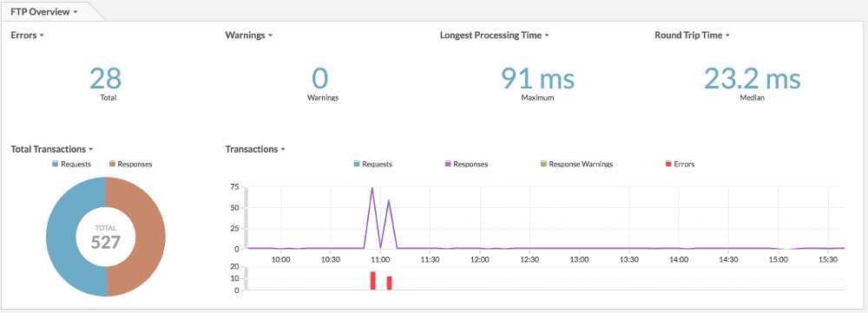Viewport: 868px width, 313px height.
Task: Click the 20 label on errors axis
Action: 235,266
